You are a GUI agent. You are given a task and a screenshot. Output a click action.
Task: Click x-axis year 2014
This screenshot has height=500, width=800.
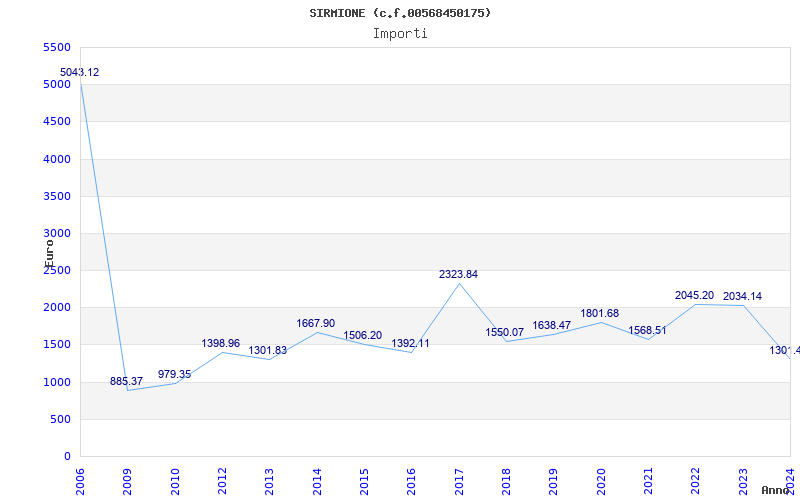coord(317,482)
